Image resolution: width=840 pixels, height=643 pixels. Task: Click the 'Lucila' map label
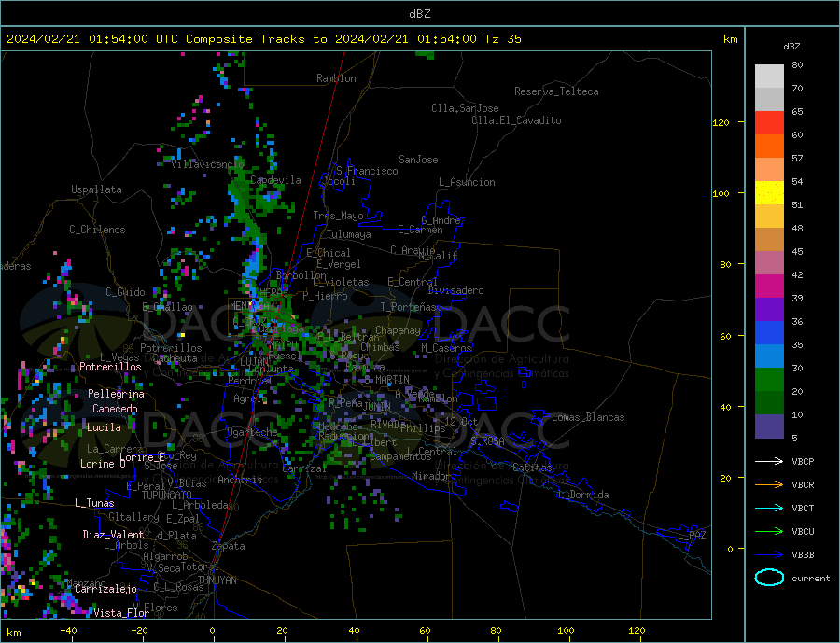[104, 427]
